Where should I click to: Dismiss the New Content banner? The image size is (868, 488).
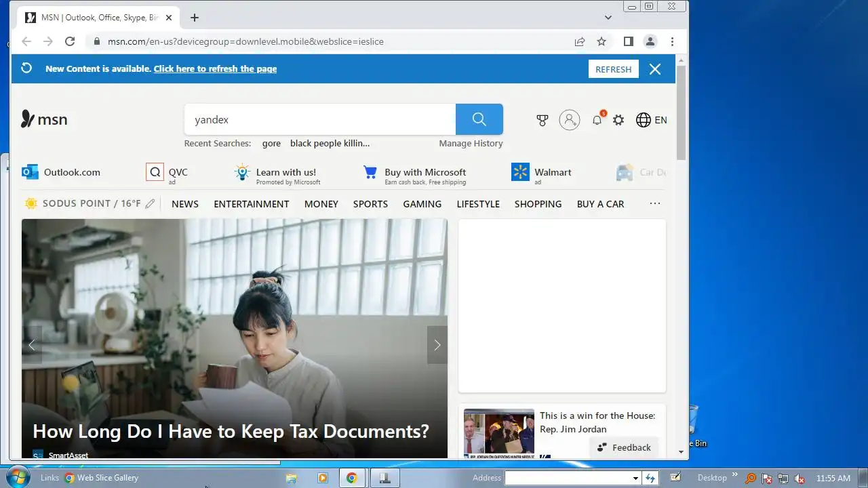point(655,69)
